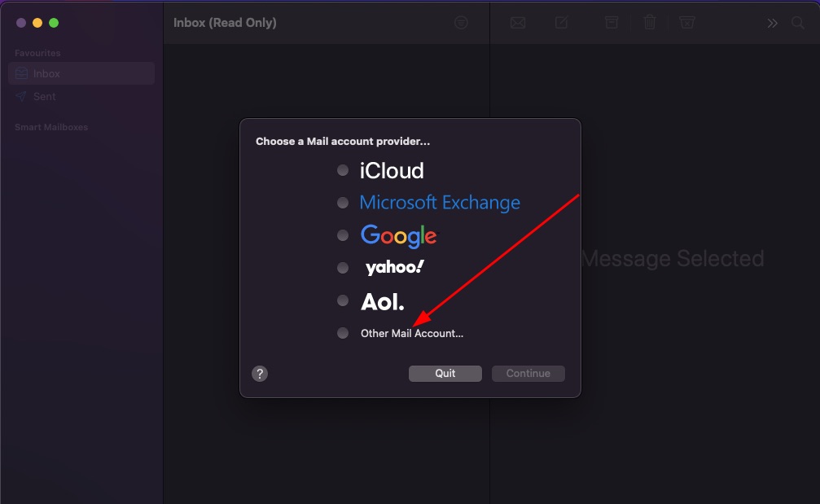Open the search magnifier icon
This screenshot has width=820, height=504.
798,23
